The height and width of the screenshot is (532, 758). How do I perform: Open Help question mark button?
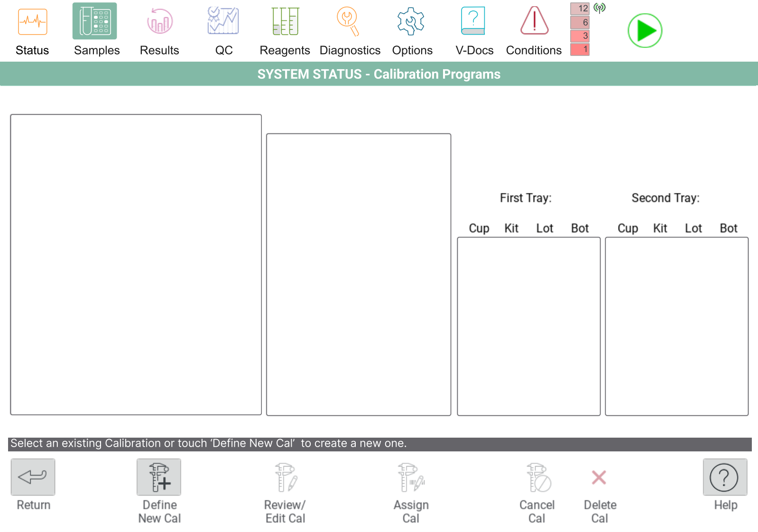pyautogui.click(x=725, y=477)
